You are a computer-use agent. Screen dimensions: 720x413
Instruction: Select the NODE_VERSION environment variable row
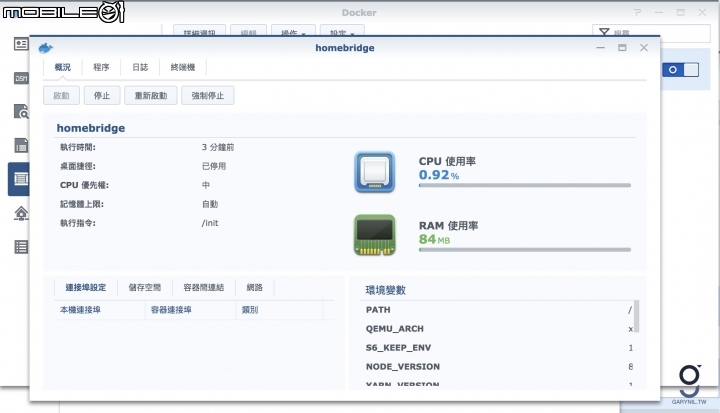pyautogui.click(x=499, y=367)
